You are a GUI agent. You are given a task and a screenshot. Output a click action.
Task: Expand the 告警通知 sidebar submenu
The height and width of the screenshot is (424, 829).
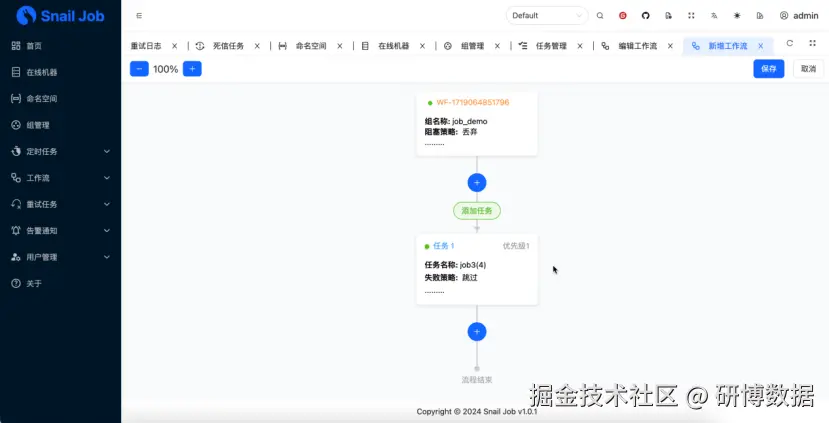pos(60,231)
